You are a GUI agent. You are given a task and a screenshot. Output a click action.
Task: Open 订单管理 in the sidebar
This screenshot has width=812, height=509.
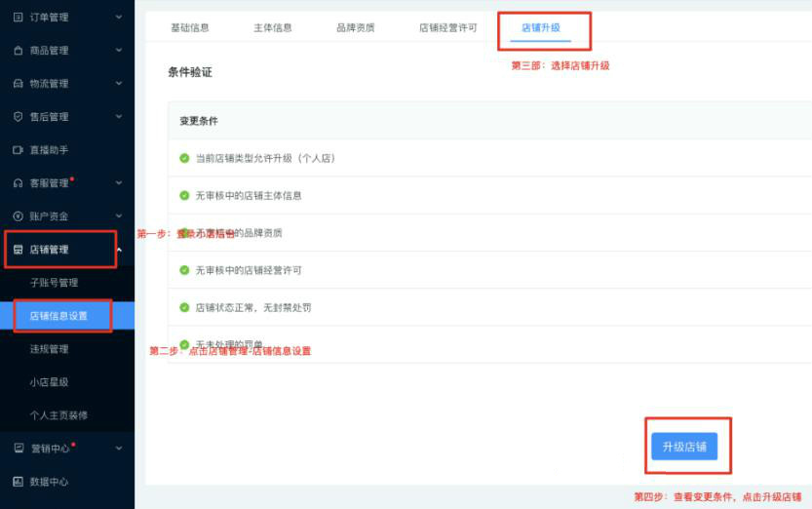[x=49, y=18]
